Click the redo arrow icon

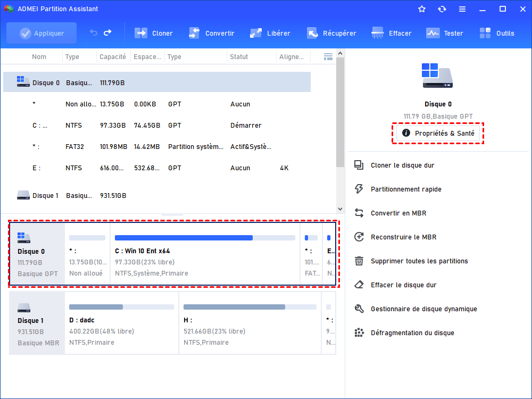107,33
